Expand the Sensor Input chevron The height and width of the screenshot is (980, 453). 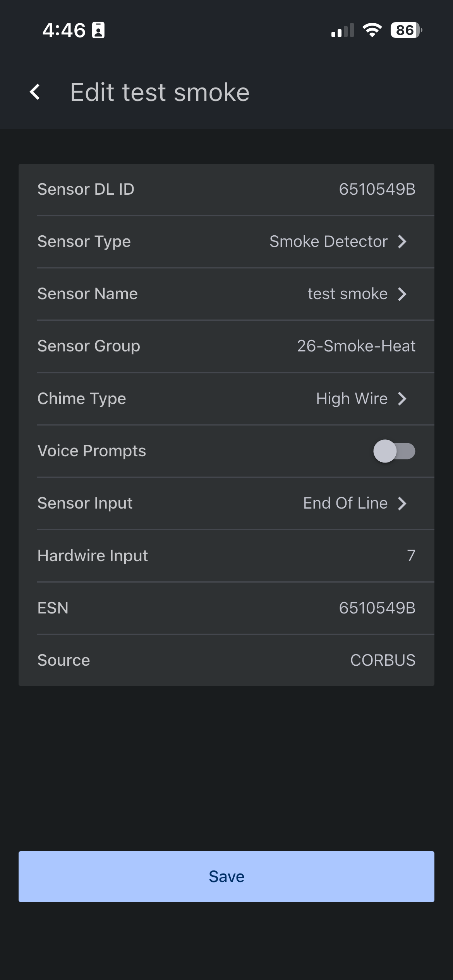click(x=403, y=503)
